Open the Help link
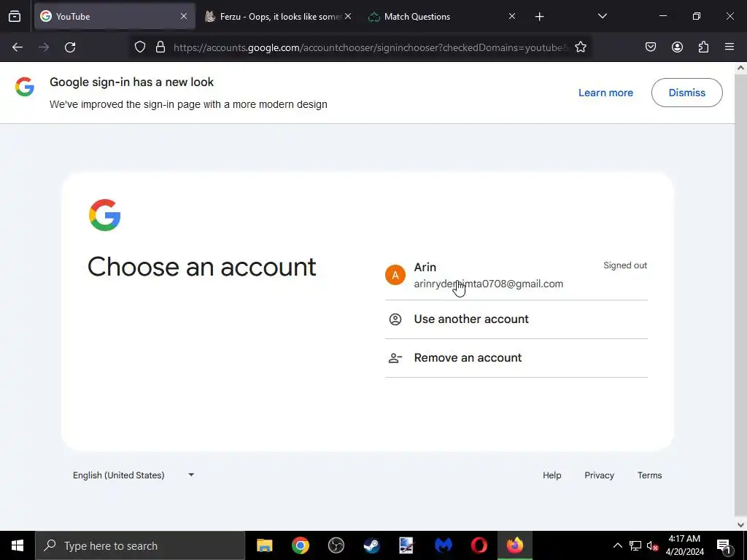This screenshot has width=747, height=560. [551, 475]
